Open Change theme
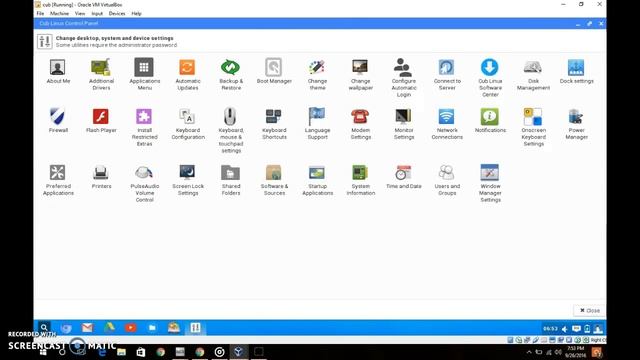 click(x=317, y=74)
